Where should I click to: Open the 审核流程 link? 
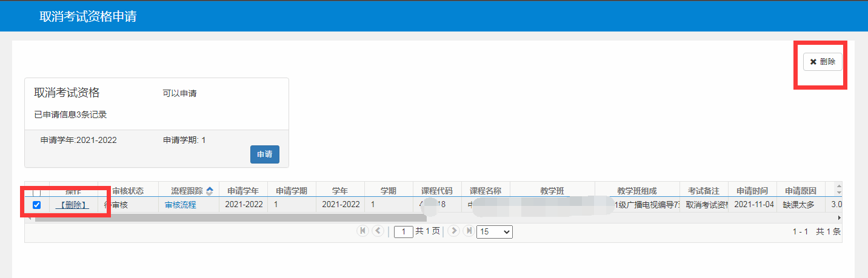click(x=181, y=205)
